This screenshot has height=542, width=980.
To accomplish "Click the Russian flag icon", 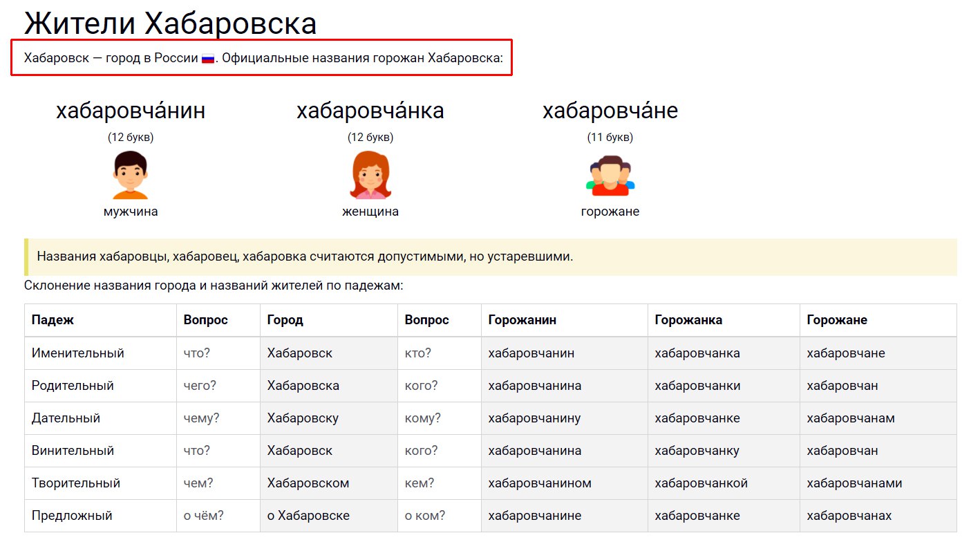I will pyautogui.click(x=208, y=58).
